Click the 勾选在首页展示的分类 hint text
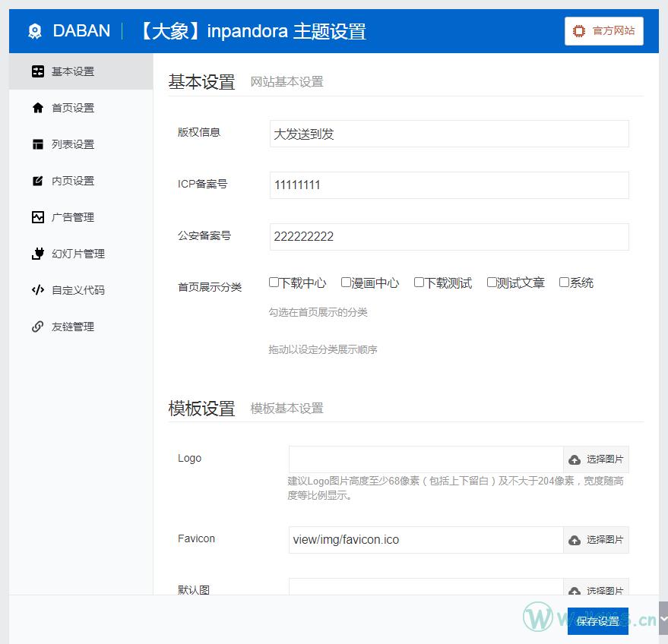Screen dimensions: 668x644 pos(318,312)
